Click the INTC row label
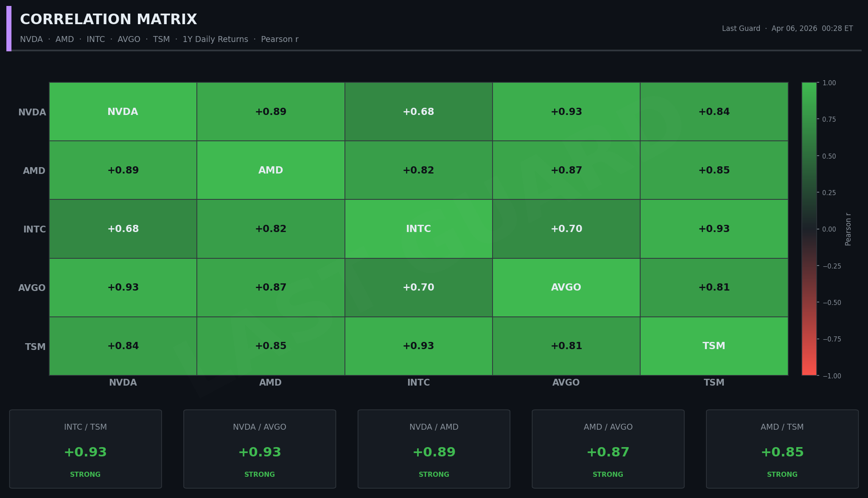 34,229
